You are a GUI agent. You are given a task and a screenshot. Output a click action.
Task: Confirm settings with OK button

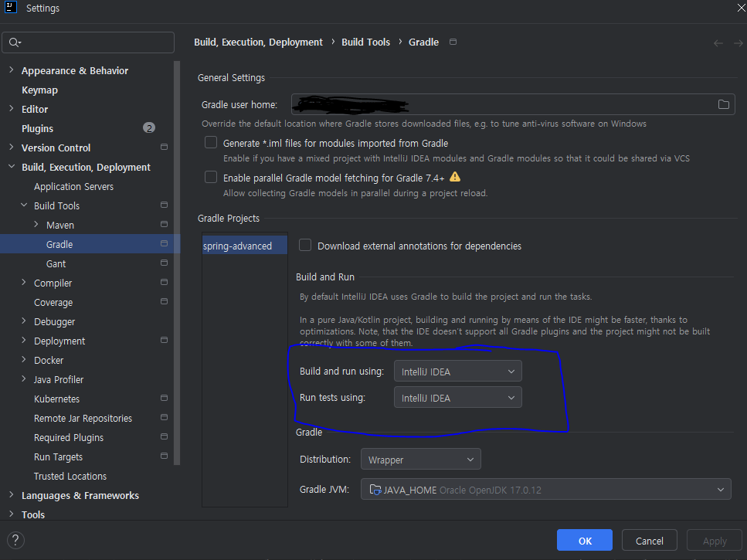pyautogui.click(x=585, y=541)
